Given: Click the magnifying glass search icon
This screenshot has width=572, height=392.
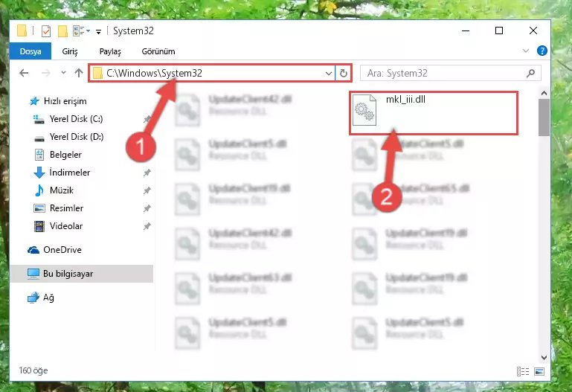Looking at the screenshot, I should click(x=531, y=74).
